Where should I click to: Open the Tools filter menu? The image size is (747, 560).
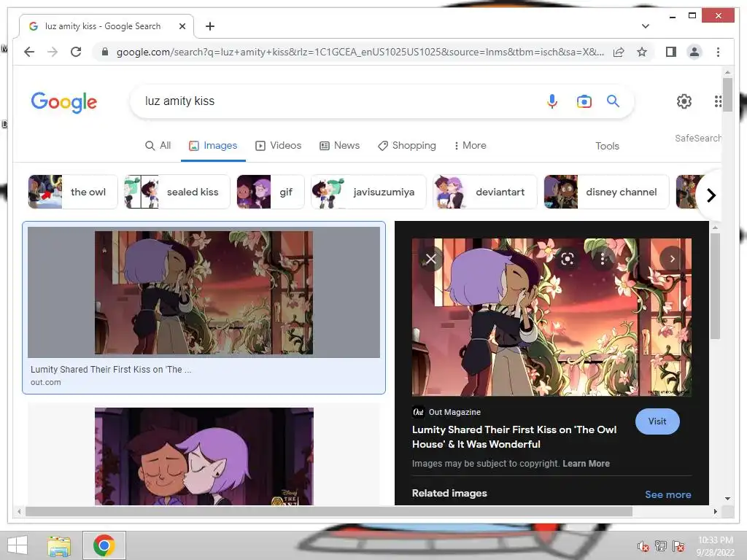[607, 146]
